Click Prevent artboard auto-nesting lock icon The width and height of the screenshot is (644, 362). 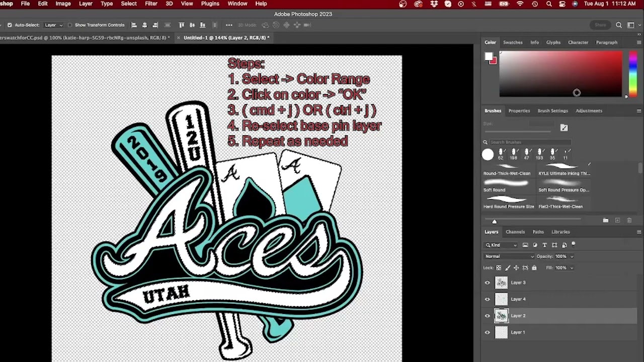[x=525, y=268]
